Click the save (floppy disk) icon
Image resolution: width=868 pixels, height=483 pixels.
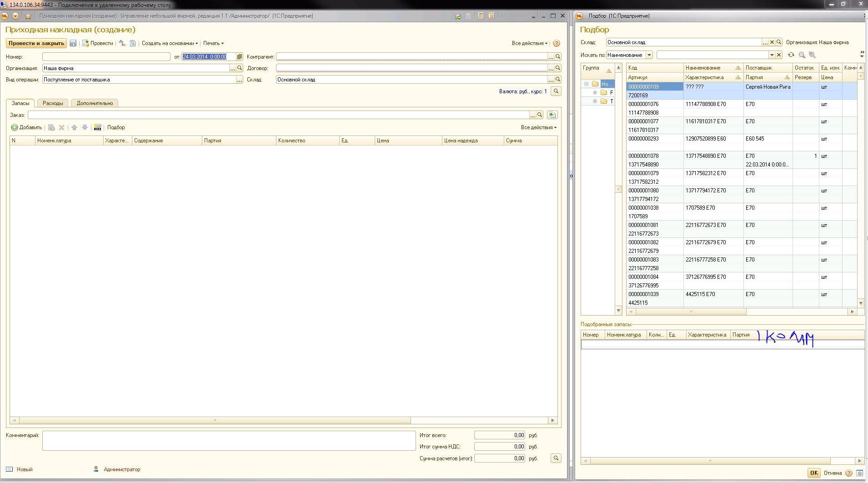[x=73, y=43]
